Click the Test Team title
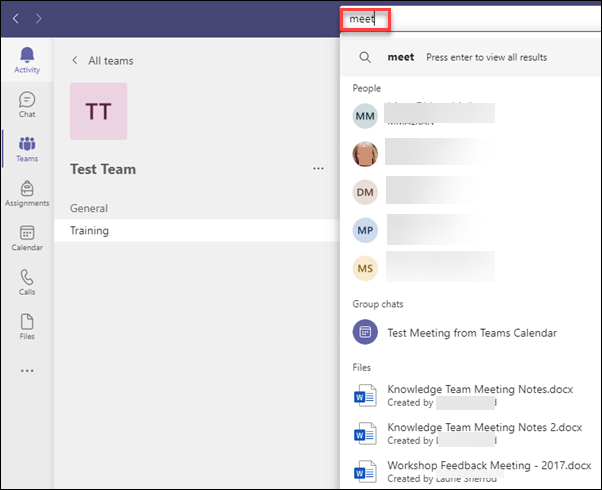Screen dimensions: 602x490 103,169
